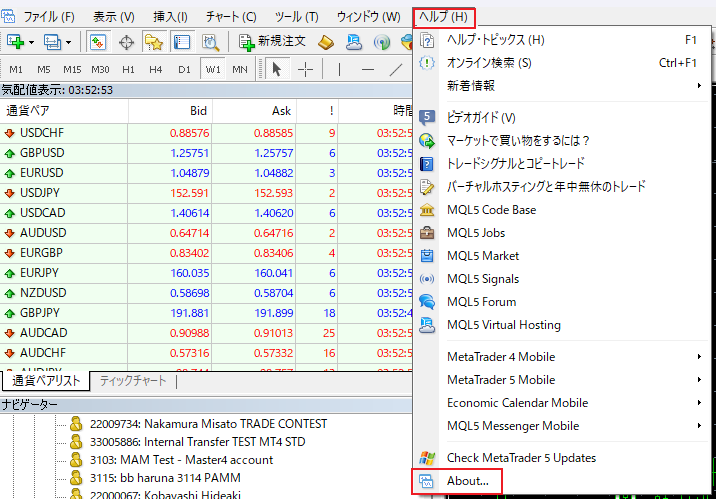The width and height of the screenshot is (716, 499).
Task: Toggle the Market Watch window icon
Action: 98,42
